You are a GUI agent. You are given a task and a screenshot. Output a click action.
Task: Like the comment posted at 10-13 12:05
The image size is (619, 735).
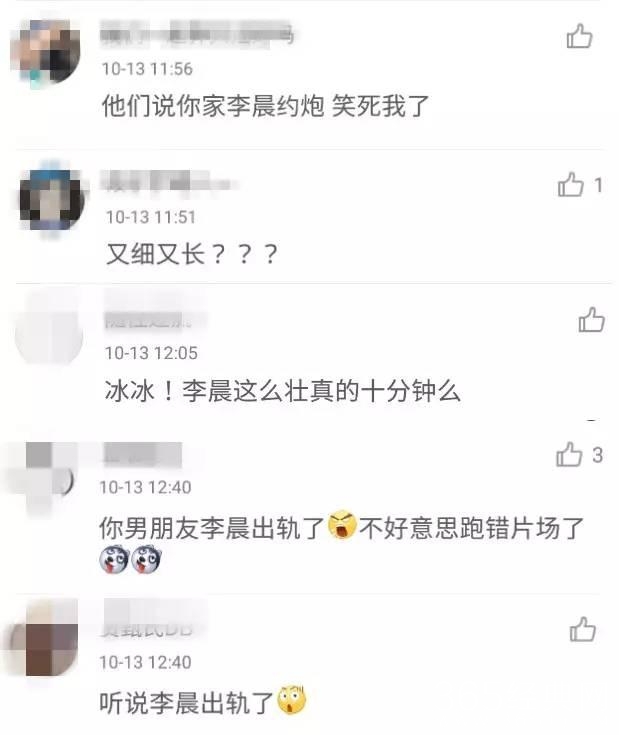pos(591,320)
